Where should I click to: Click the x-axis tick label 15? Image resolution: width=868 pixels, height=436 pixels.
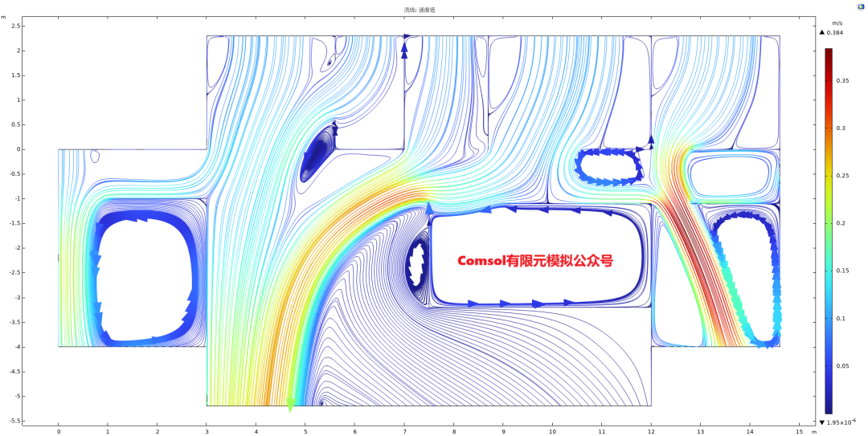click(799, 432)
